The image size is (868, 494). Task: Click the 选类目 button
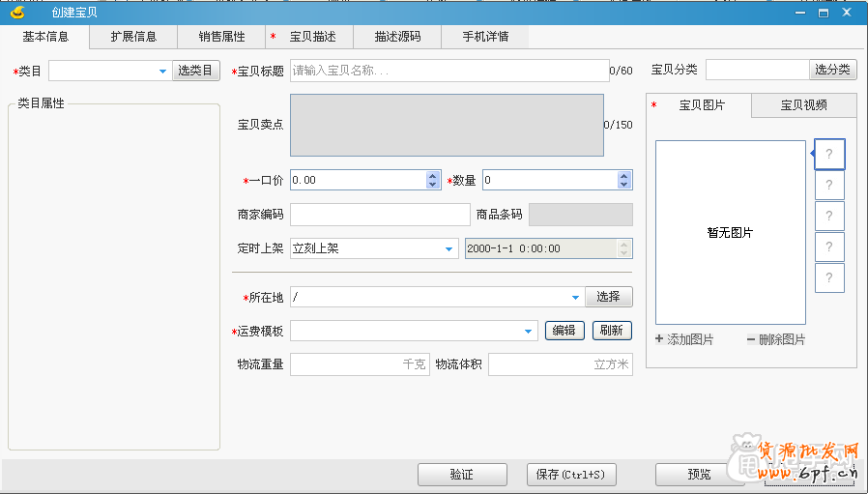coord(196,71)
